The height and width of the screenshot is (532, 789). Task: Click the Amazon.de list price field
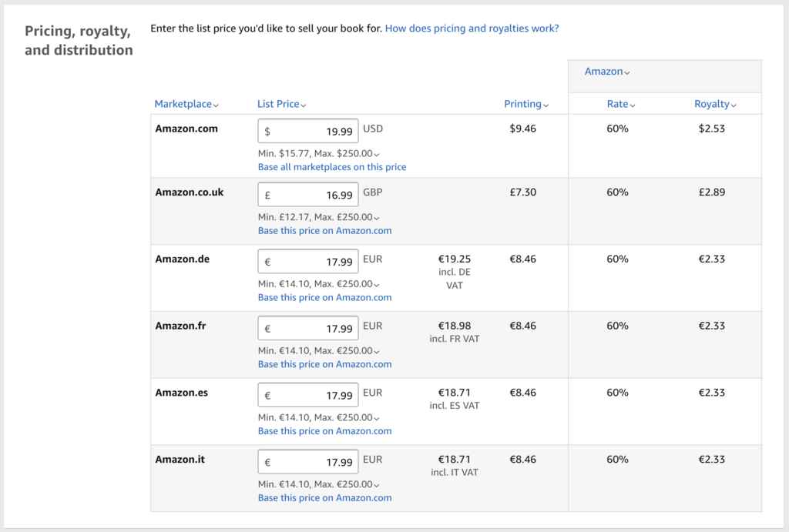[x=308, y=262]
